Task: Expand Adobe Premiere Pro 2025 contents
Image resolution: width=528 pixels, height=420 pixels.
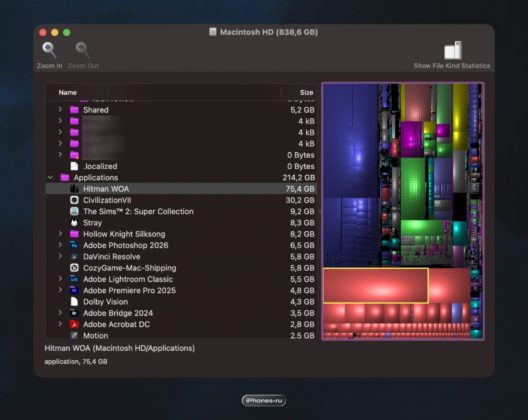Action: [x=60, y=290]
